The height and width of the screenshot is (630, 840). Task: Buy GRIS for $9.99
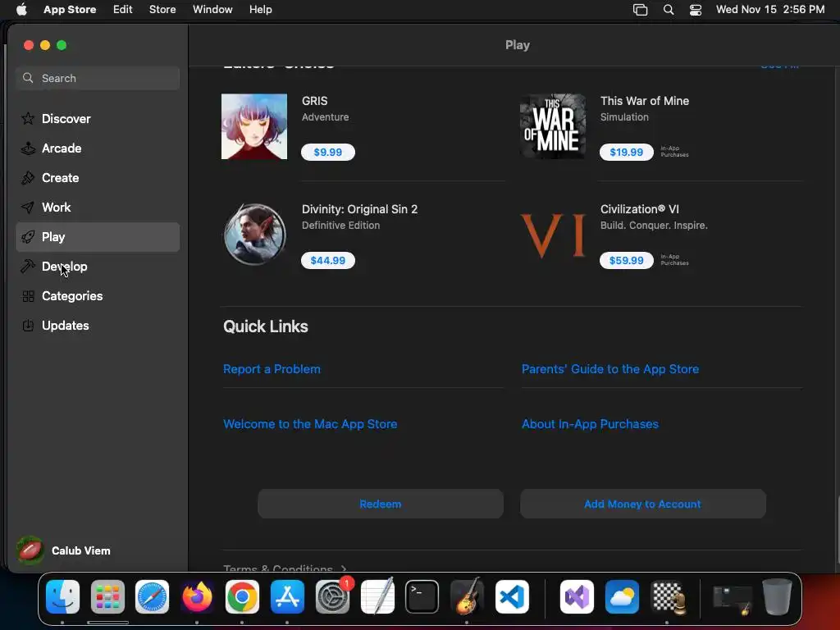[328, 152]
